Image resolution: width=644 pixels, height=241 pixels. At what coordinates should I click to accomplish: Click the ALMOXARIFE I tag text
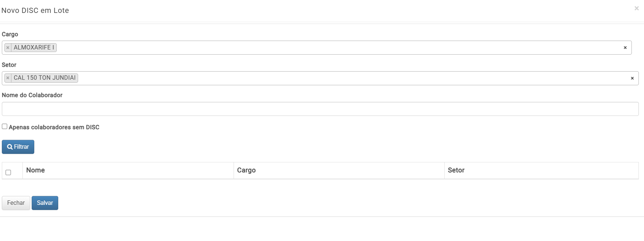[34, 48]
